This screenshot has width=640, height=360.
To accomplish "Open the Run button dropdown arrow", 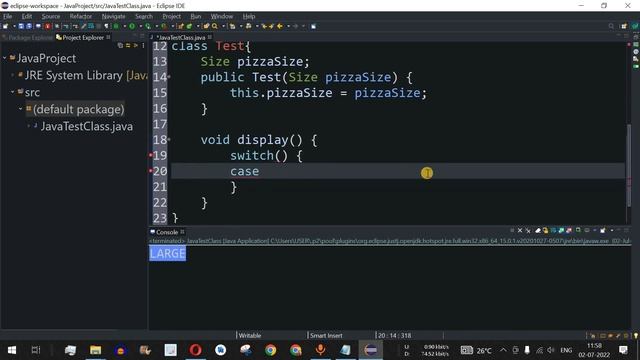I will [140, 26].
